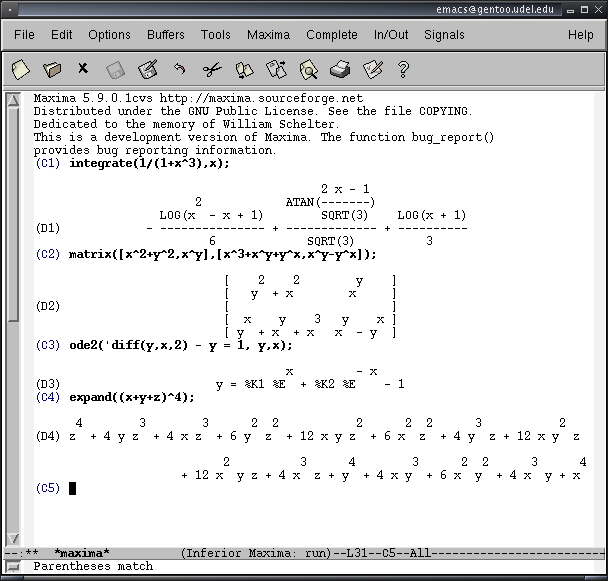Viewport: 608px width, 581px height.
Task: Click the Print toolbar icon
Action: click(340, 69)
